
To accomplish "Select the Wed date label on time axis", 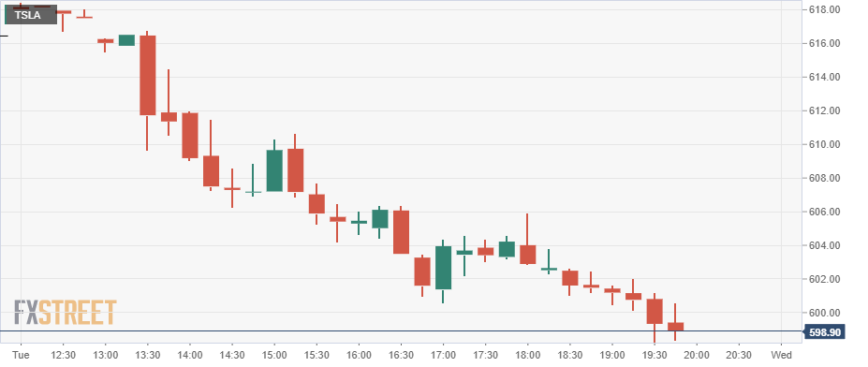I will 781,354.
